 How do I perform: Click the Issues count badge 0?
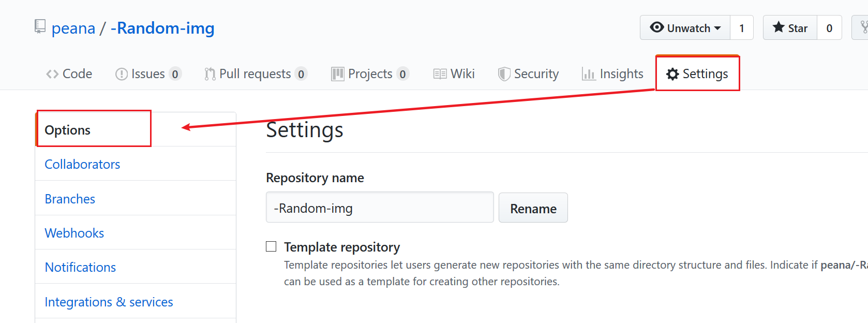pos(175,75)
